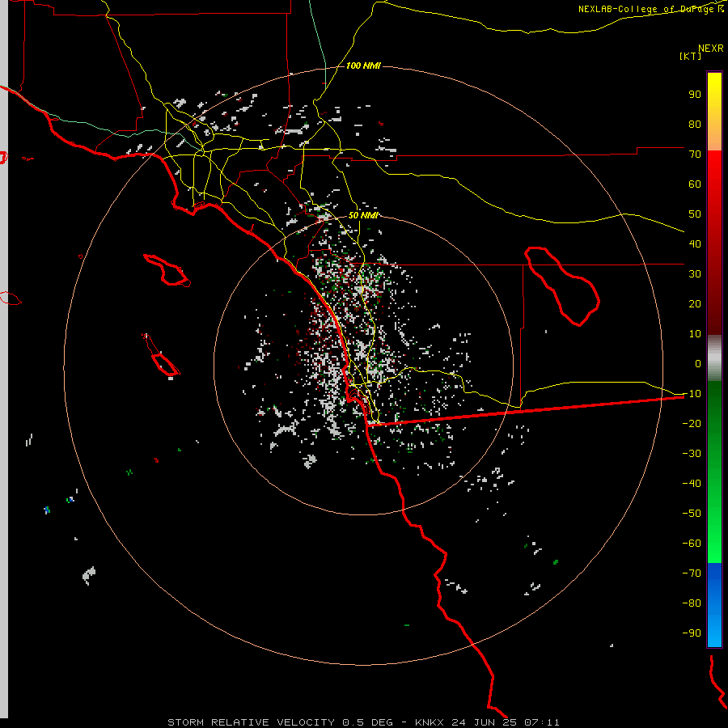Select the 70 value on velocity scale
Viewport: 728px width, 728px height.
tap(695, 154)
